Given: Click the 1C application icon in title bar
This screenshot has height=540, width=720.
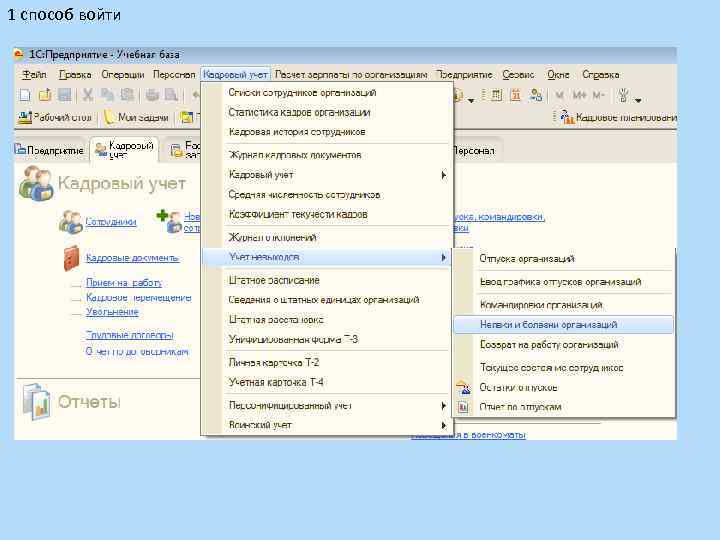Looking at the screenshot, I should pos(18,54).
